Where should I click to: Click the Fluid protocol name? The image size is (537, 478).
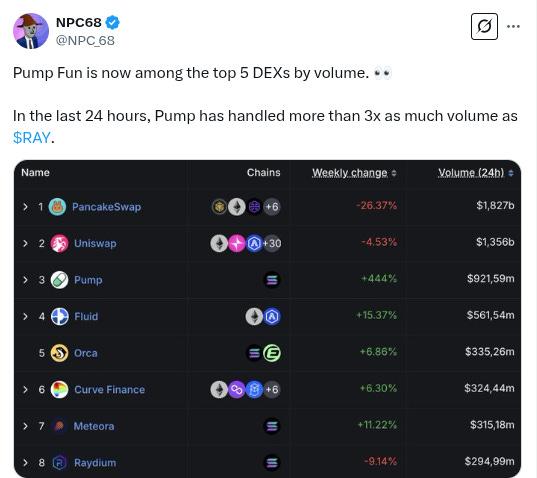86,316
